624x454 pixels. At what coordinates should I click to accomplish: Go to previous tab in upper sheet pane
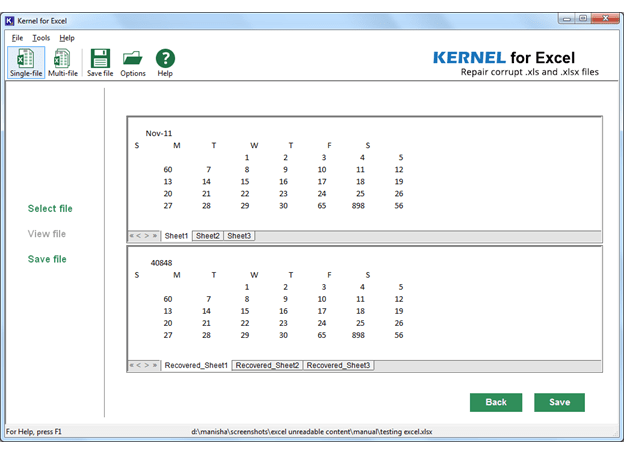click(139, 236)
